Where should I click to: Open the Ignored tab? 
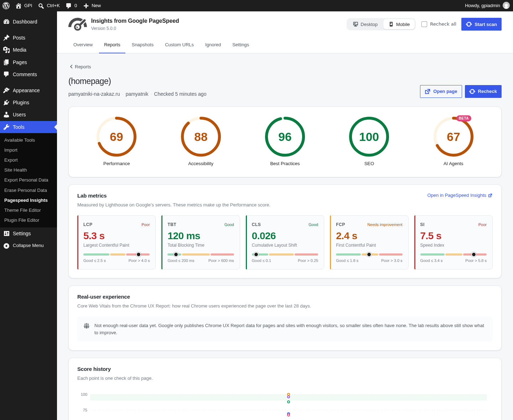[213, 45]
